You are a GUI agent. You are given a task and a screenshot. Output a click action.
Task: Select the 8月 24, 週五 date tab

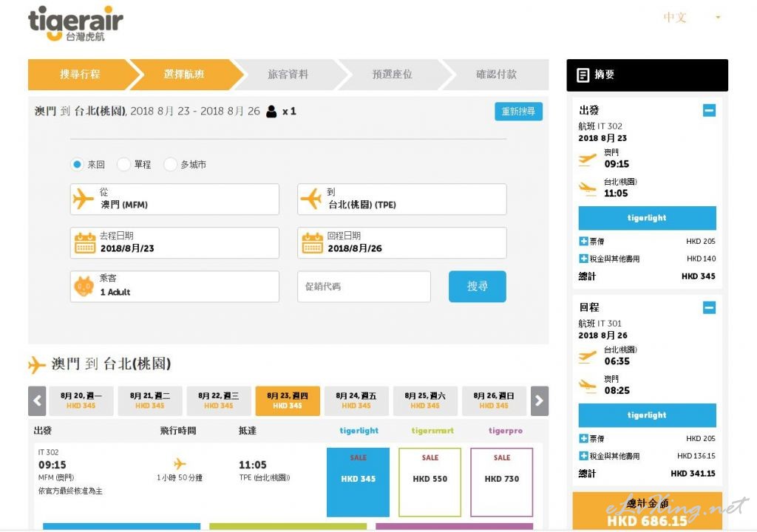(x=356, y=400)
